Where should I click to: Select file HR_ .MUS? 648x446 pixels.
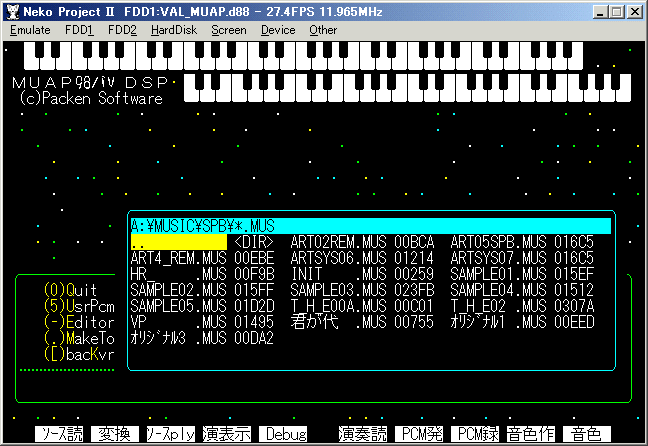tap(179, 274)
